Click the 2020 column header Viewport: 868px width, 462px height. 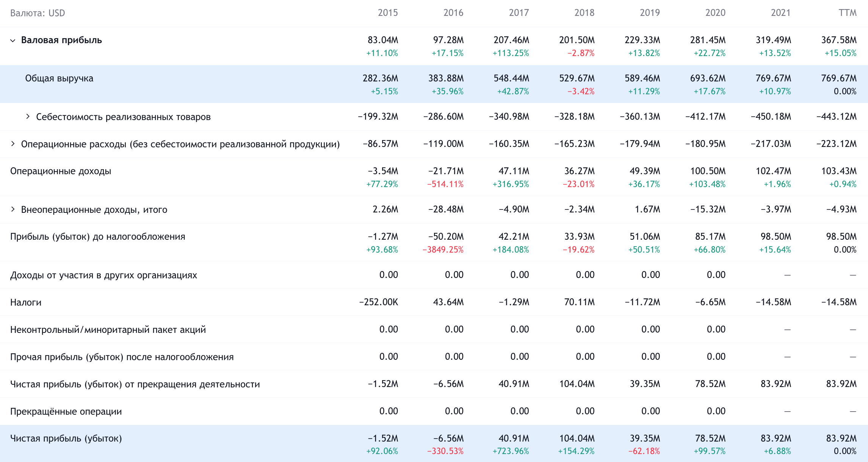pos(715,13)
